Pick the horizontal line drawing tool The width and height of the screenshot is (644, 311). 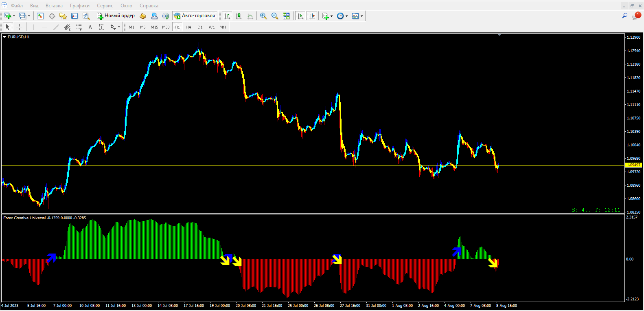coord(45,27)
